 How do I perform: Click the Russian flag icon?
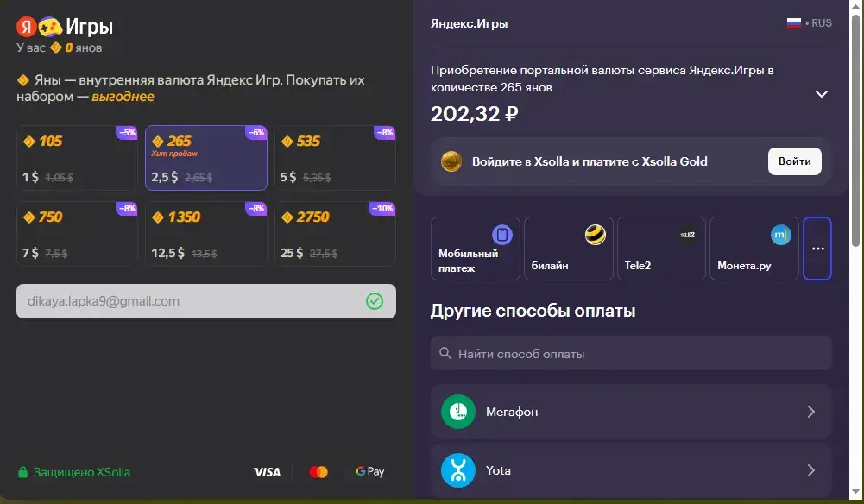click(794, 23)
